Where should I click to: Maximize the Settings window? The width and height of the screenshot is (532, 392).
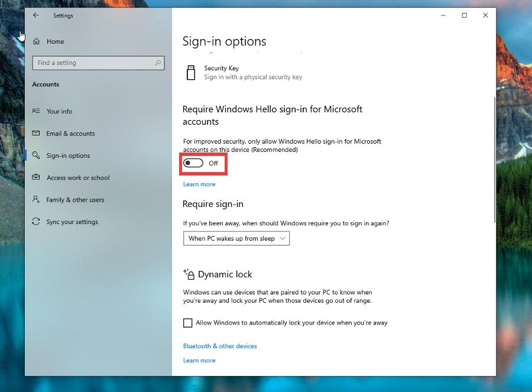[x=465, y=15]
